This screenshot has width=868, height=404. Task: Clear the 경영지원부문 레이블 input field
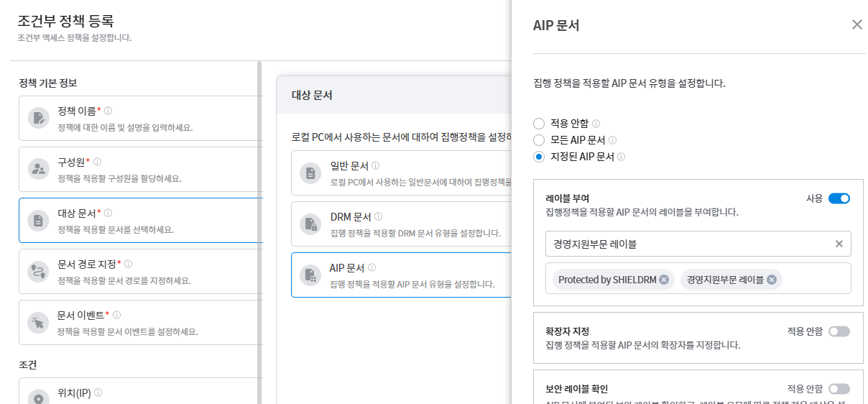coord(839,244)
